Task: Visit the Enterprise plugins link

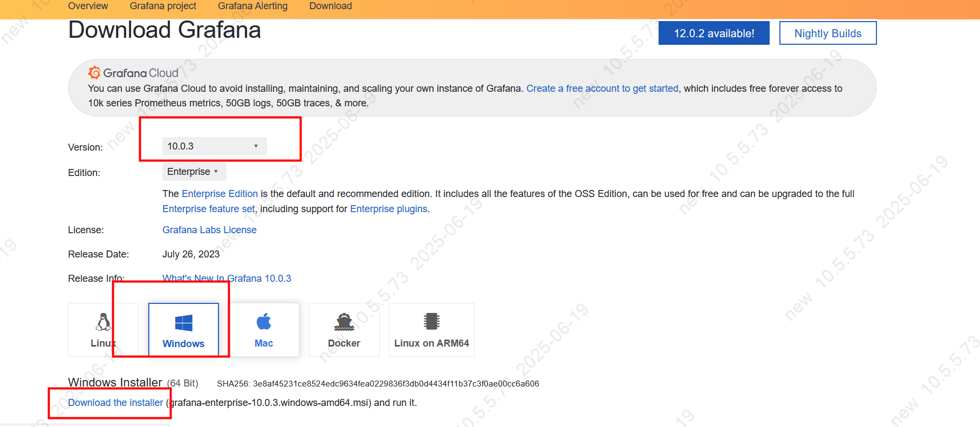Action: (389, 209)
